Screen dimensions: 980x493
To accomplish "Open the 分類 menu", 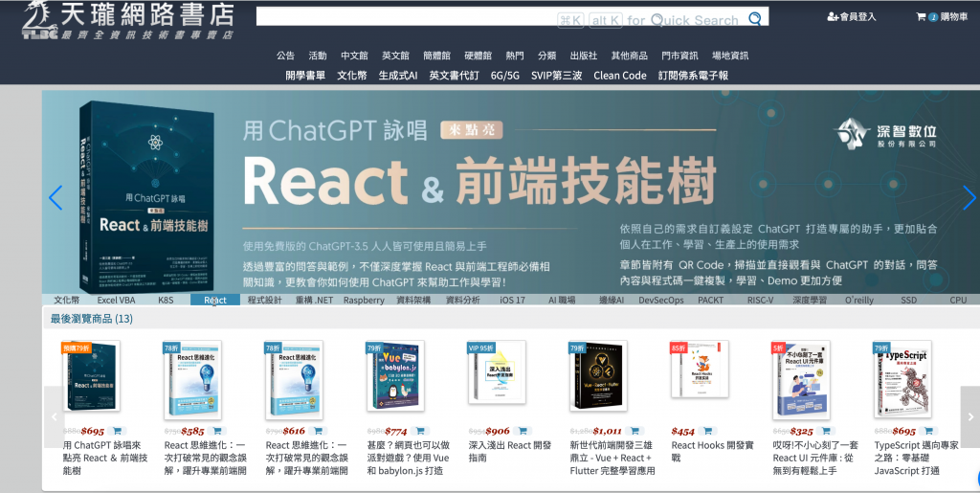I will [x=546, y=56].
